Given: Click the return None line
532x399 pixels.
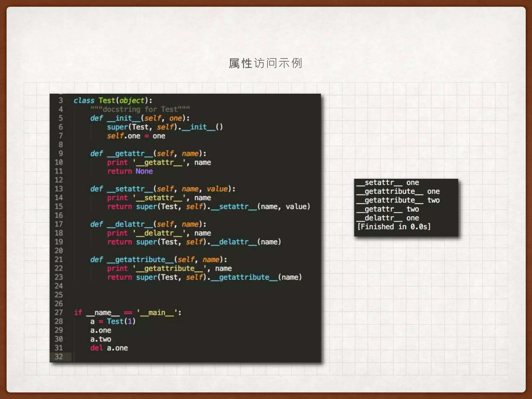Looking at the screenshot, I should point(130,171).
